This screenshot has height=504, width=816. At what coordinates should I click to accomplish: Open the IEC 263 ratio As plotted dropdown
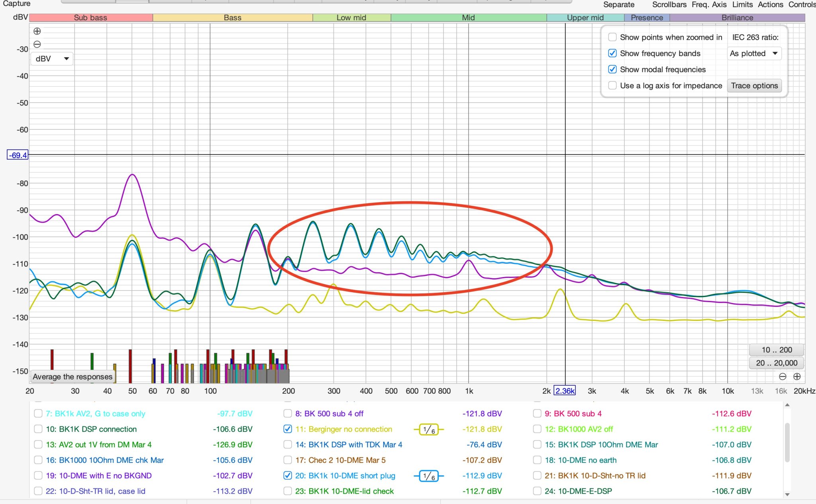click(x=754, y=53)
